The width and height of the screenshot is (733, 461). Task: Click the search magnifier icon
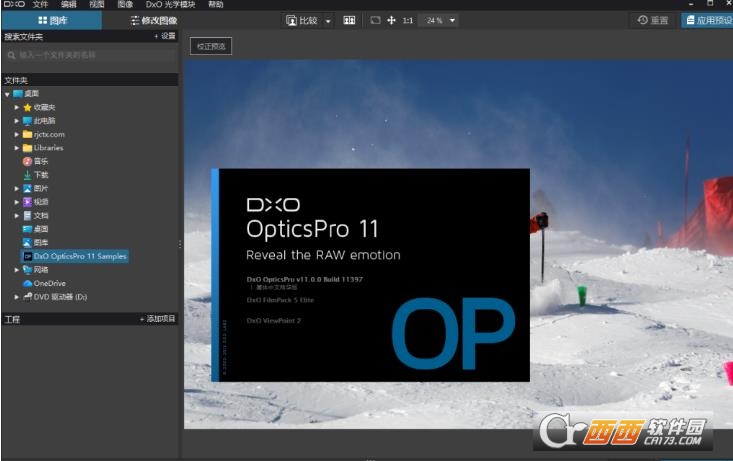11,55
